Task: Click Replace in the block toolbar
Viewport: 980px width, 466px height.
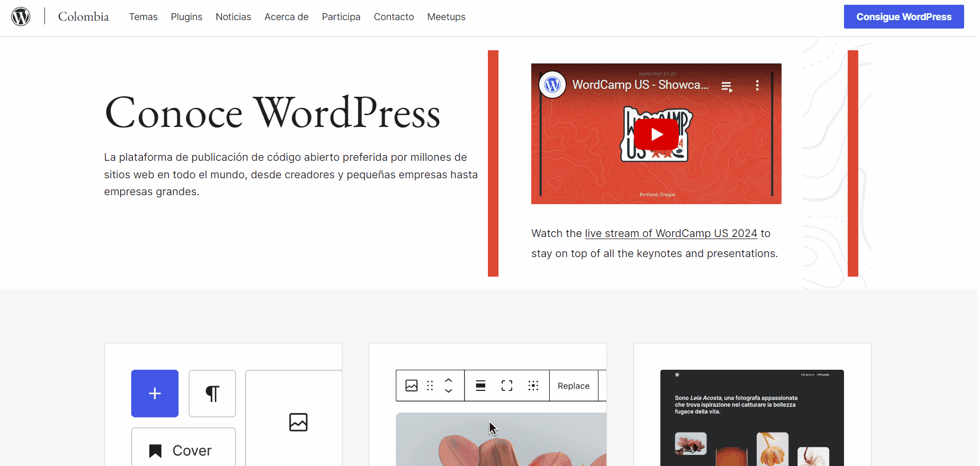Action: 574,386
